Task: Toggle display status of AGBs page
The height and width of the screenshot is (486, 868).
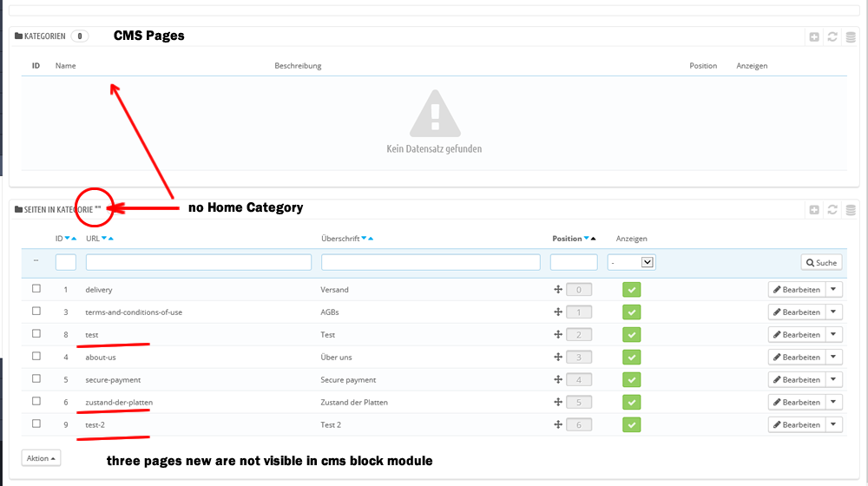Action: [632, 312]
